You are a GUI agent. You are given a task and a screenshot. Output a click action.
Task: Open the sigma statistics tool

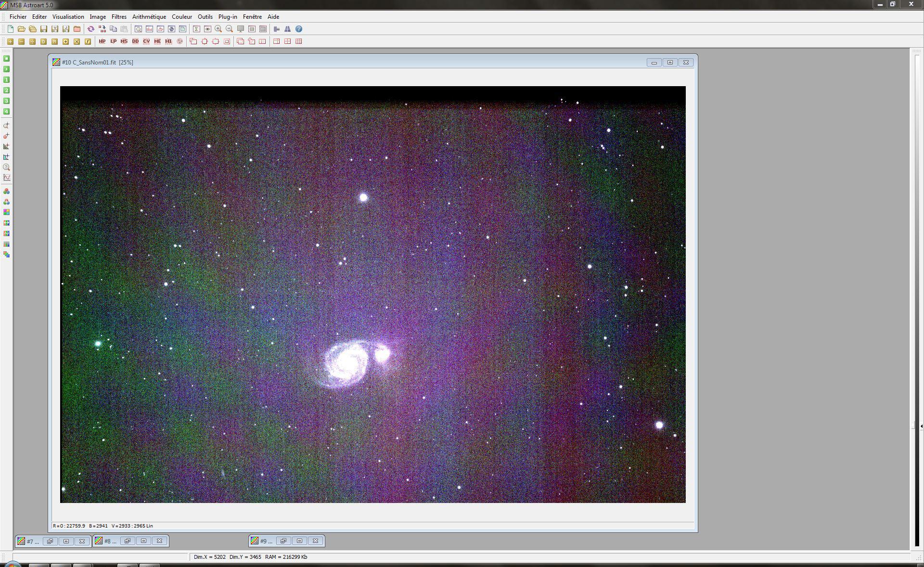coord(196,29)
